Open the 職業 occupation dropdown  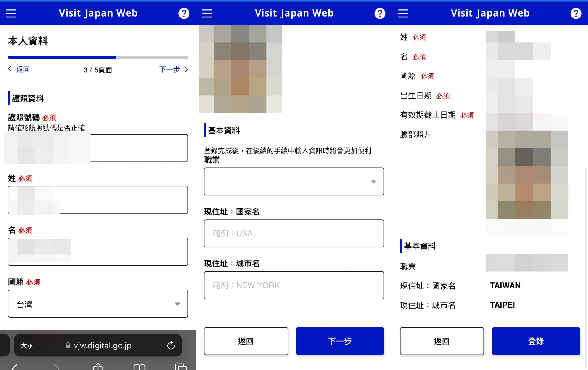(294, 181)
